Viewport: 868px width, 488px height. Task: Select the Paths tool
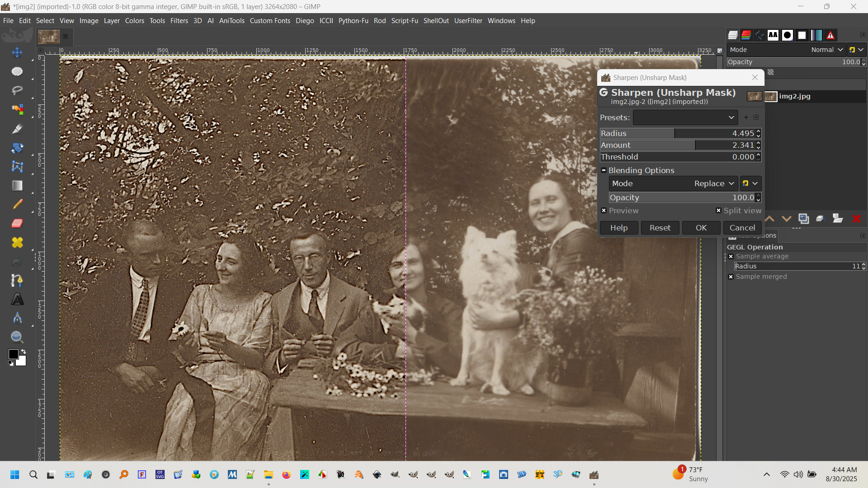click(17, 281)
